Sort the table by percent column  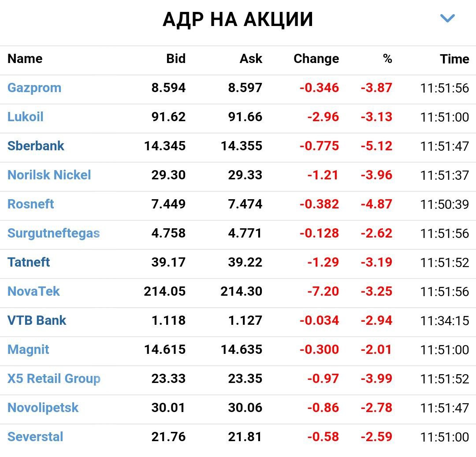(387, 59)
